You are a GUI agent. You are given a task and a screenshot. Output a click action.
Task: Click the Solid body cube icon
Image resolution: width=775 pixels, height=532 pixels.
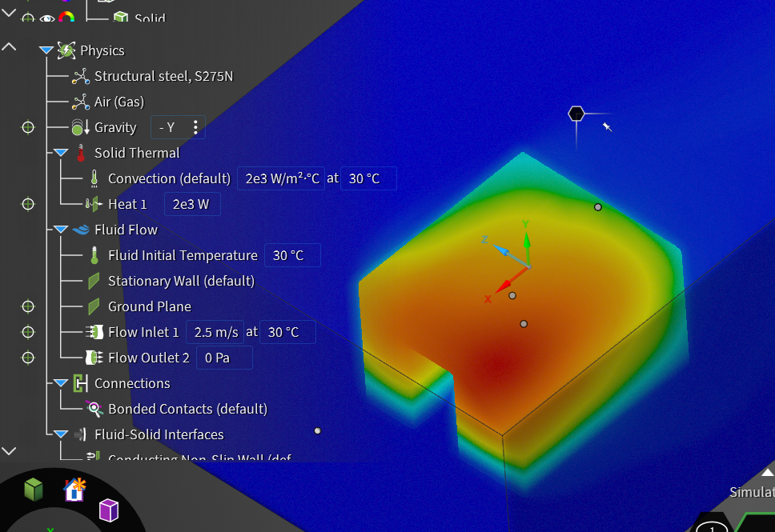point(121,18)
